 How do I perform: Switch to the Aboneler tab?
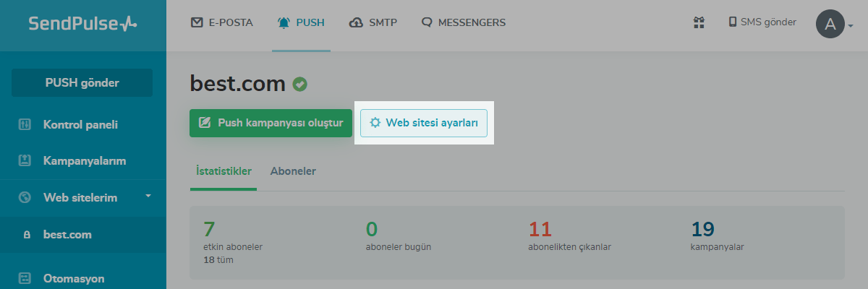(x=293, y=171)
